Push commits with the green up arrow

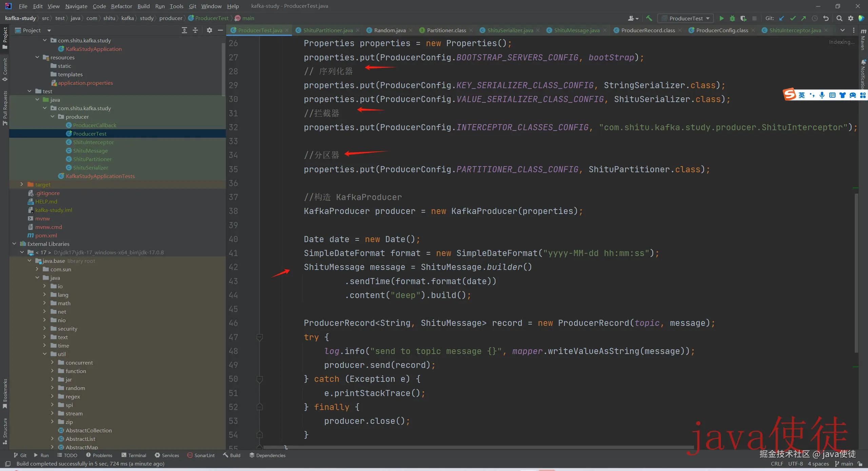pyautogui.click(x=804, y=18)
